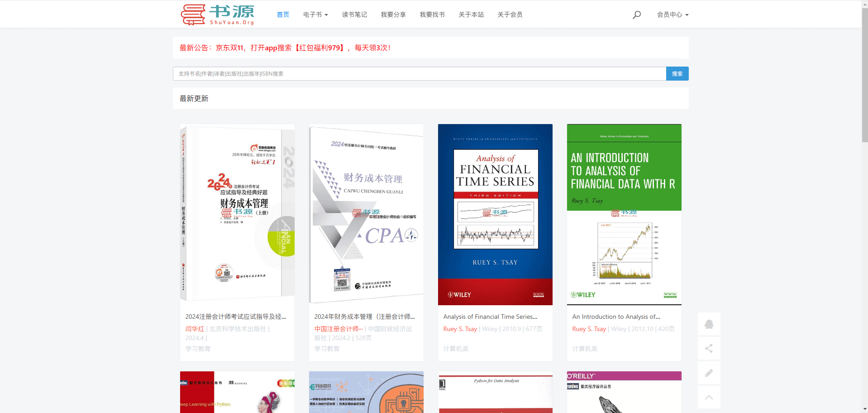Select the 首页 navigation item
Image resolution: width=868 pixels, height=413 pixels.
283,14
